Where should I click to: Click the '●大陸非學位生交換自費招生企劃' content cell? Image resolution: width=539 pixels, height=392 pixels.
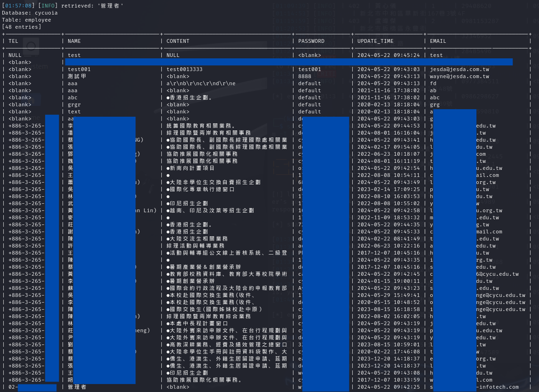coord(214,182)
